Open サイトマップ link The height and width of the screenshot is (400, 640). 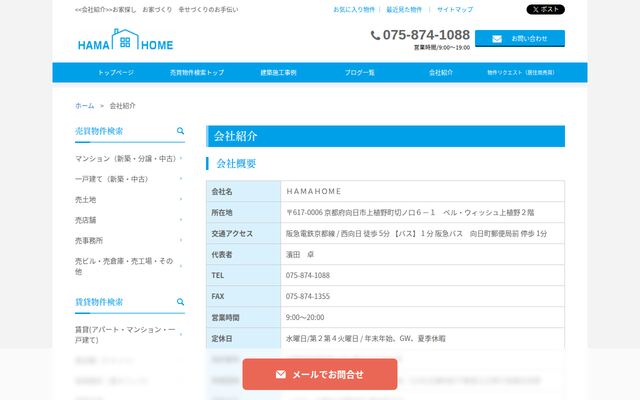(455, 9)
